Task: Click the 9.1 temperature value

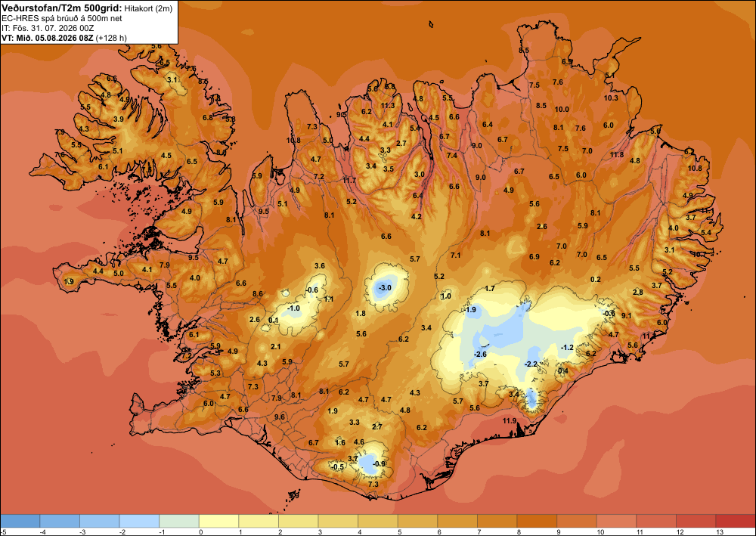Action: (x=626, y=316)
